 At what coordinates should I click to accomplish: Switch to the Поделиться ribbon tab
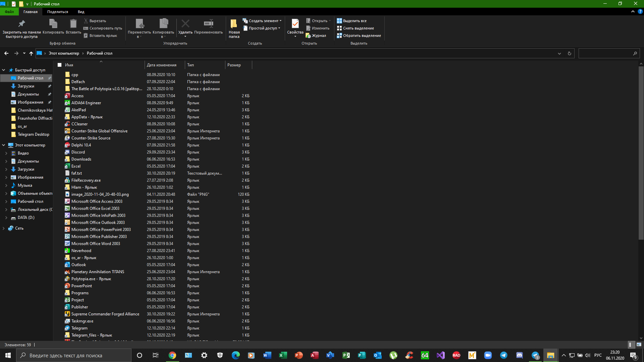pos(58,12)
